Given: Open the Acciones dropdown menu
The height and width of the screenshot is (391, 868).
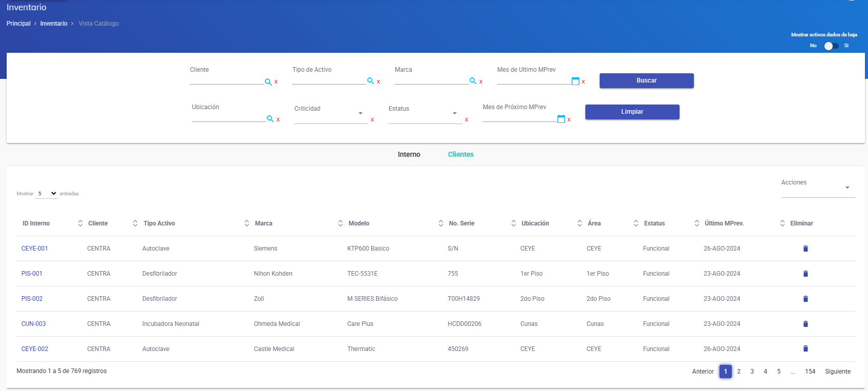Looking at the screenshot, I should click(817, 188).
